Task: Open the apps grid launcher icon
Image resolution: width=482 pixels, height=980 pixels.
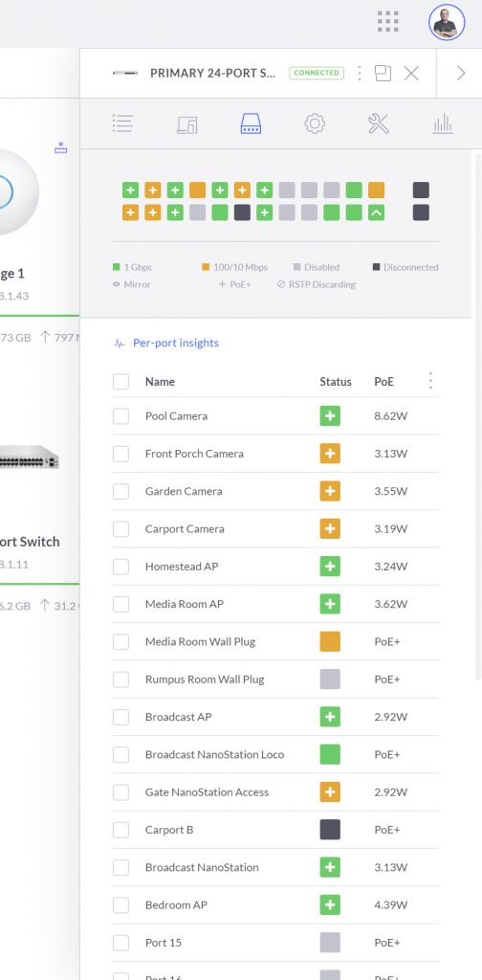Action: [x=387, y=21]
